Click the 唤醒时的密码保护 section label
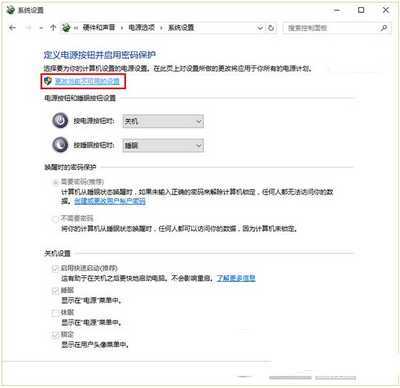The width and height of the screenshot is (400, 388). click(x=70, y=167)
